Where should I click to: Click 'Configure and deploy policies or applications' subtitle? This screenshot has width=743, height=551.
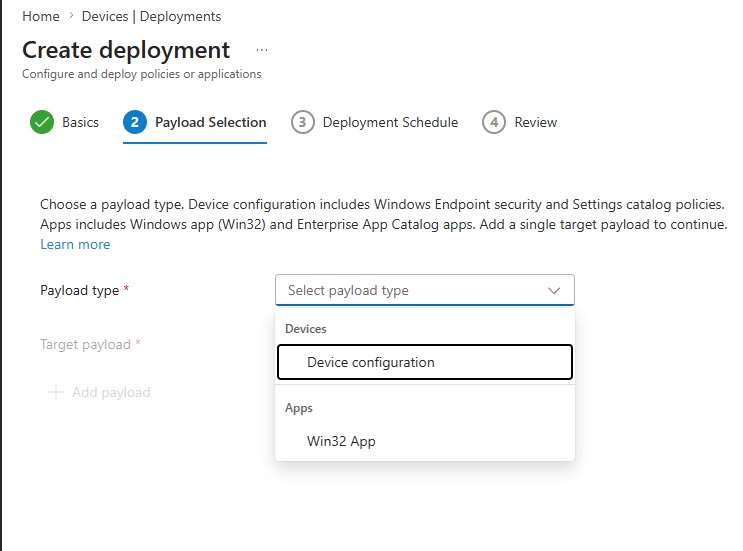pyautogui.click(x=142, y=74)
